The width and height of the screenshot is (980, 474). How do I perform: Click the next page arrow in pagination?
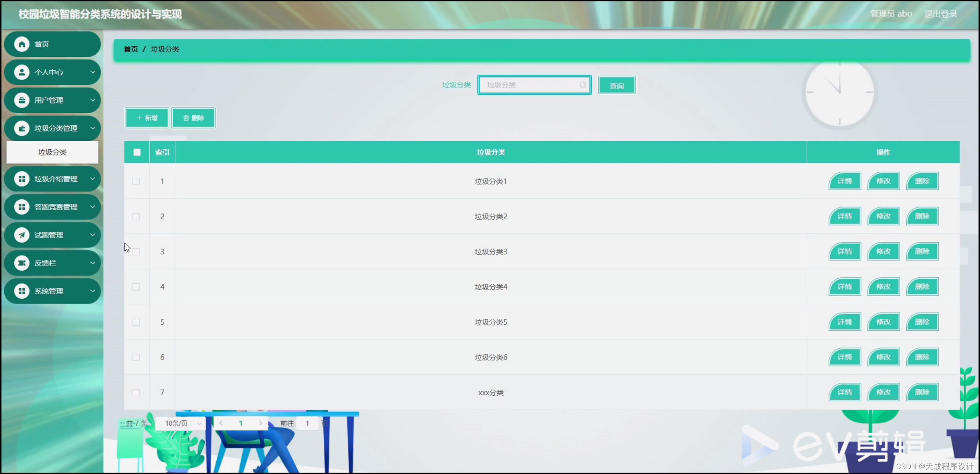pos(260,423)
